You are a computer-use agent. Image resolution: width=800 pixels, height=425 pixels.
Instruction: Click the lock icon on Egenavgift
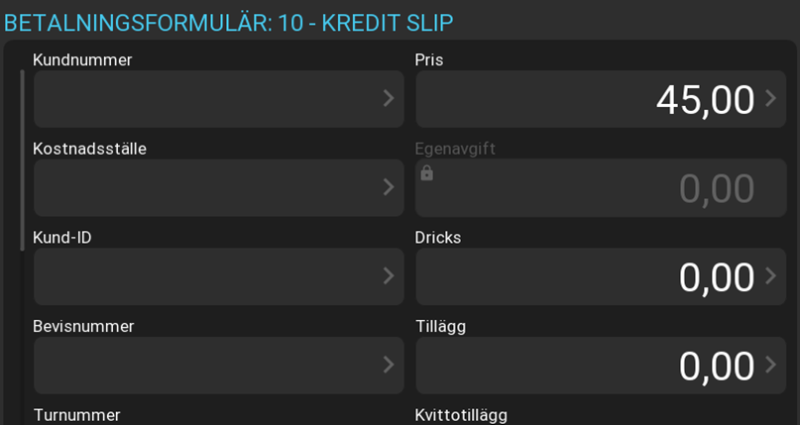tap(427, 173)
